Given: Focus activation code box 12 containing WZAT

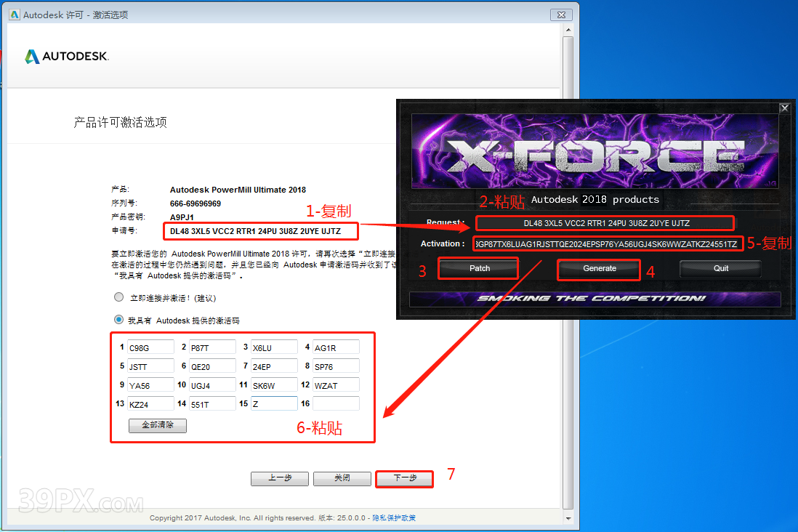Looking at the screenshot, I should 336,385.
